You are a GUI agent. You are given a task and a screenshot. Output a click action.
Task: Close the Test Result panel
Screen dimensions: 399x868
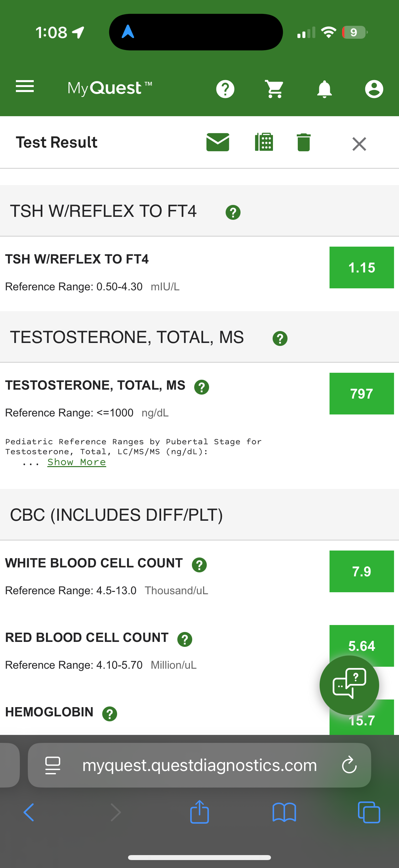(359, 144)
